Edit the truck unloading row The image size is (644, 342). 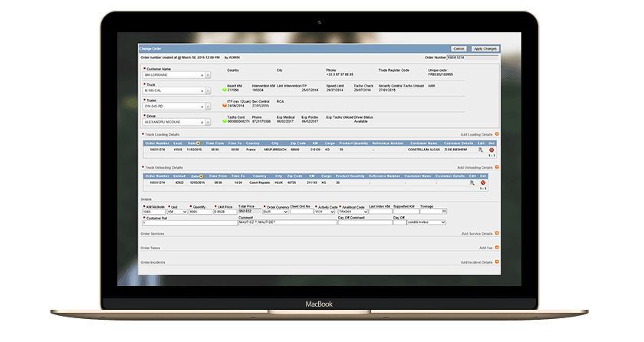472,183
